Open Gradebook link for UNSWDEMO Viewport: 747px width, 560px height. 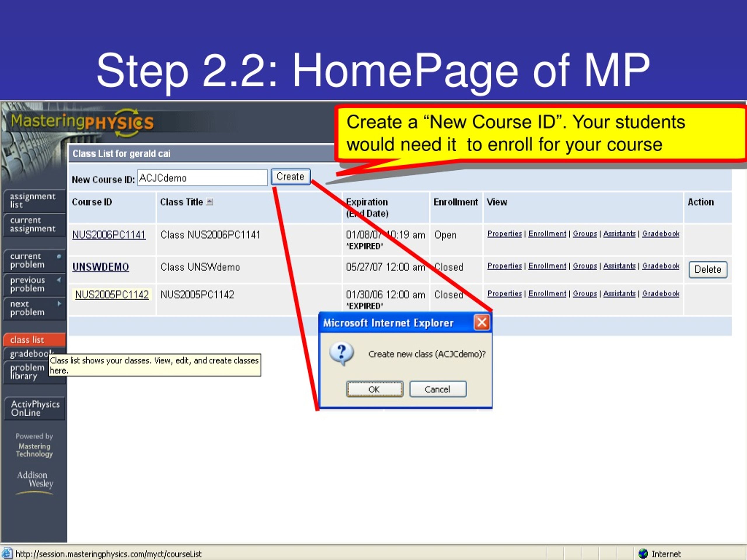click(661, 266)
